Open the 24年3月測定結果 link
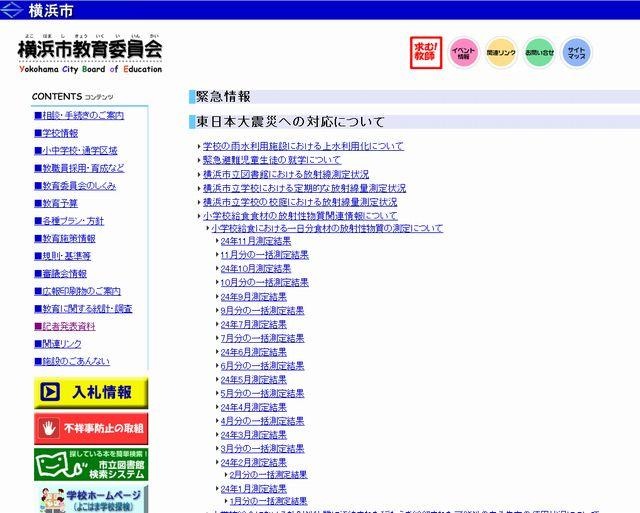Viewport: 640px width, 513px height. [x=253, y=435]
